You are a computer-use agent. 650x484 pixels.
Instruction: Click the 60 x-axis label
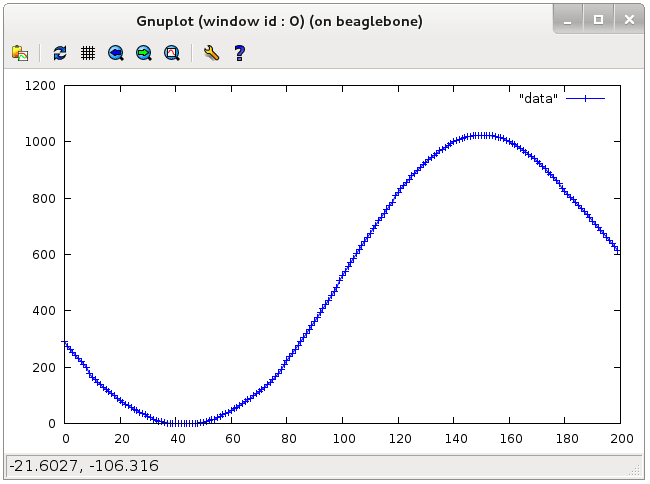click(233, 438)
